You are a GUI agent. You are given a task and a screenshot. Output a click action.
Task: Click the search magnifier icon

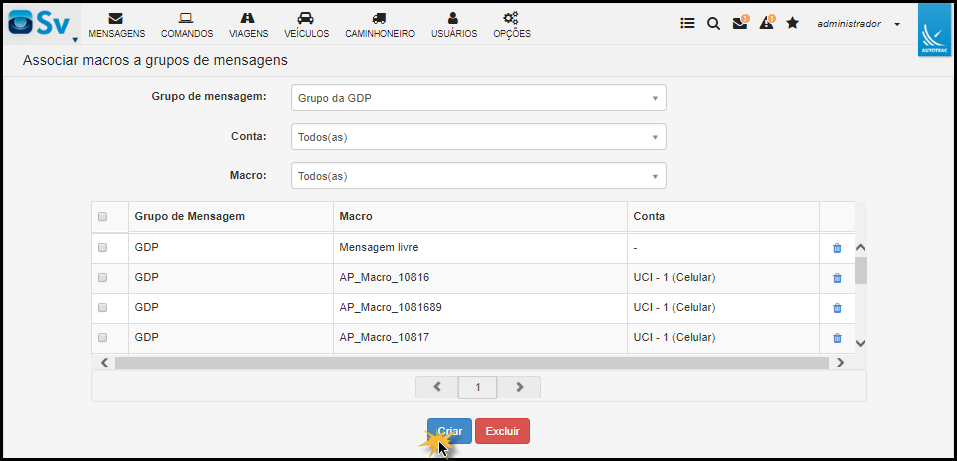[x=713, y=23]
